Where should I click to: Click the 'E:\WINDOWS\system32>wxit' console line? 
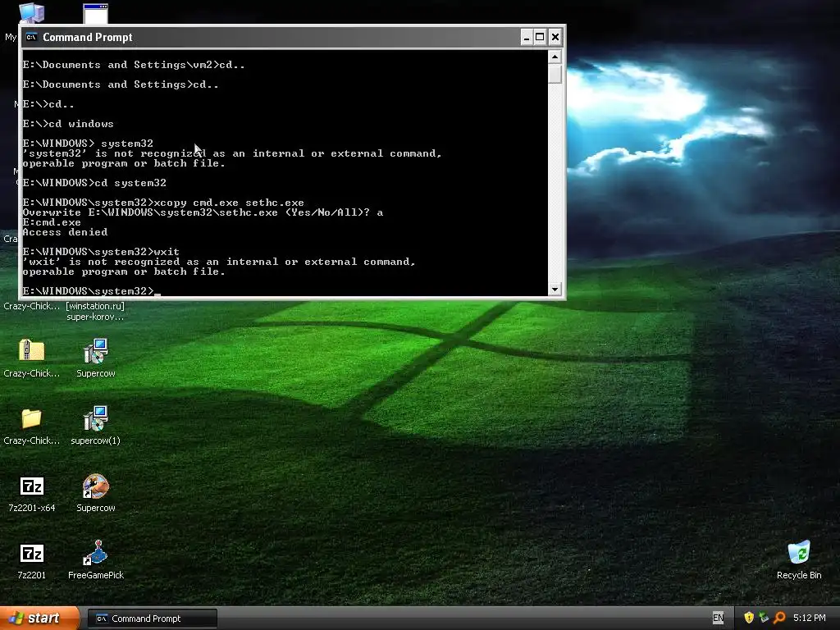101,252
